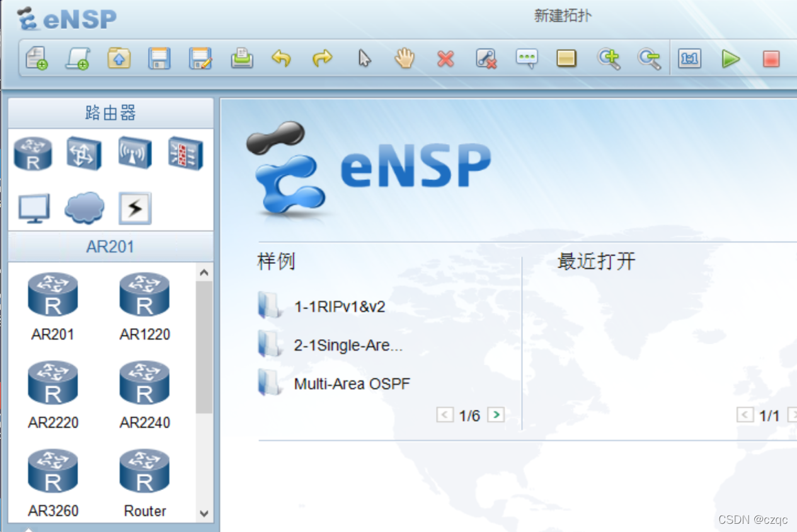Click the 1/1 recent page indicator
The width and height of the screenshot is (797, 532).
[770, 416]
